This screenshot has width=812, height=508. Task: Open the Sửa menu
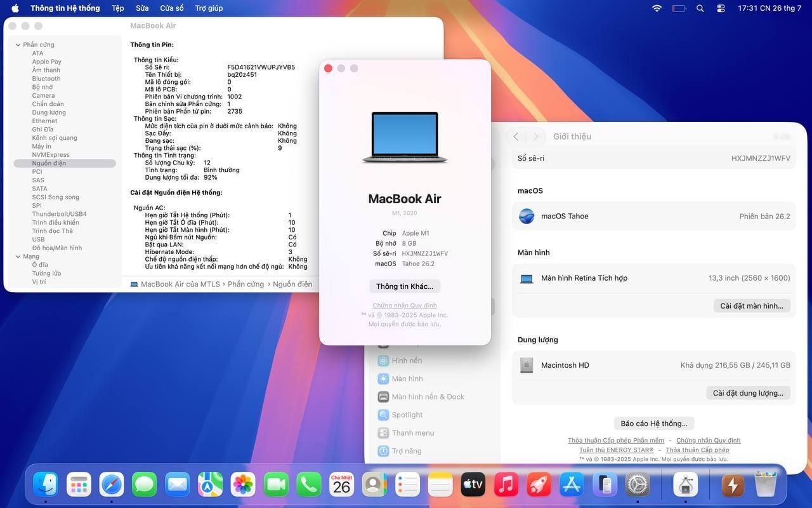click(142, 8)
